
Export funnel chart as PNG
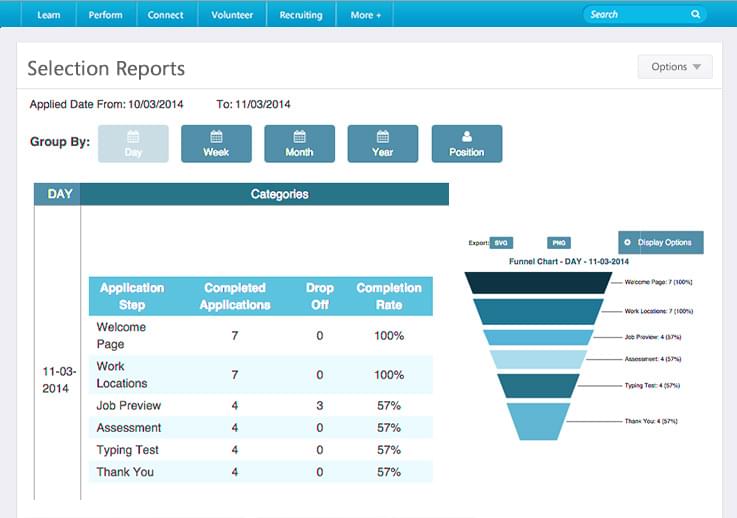point(559,243)
